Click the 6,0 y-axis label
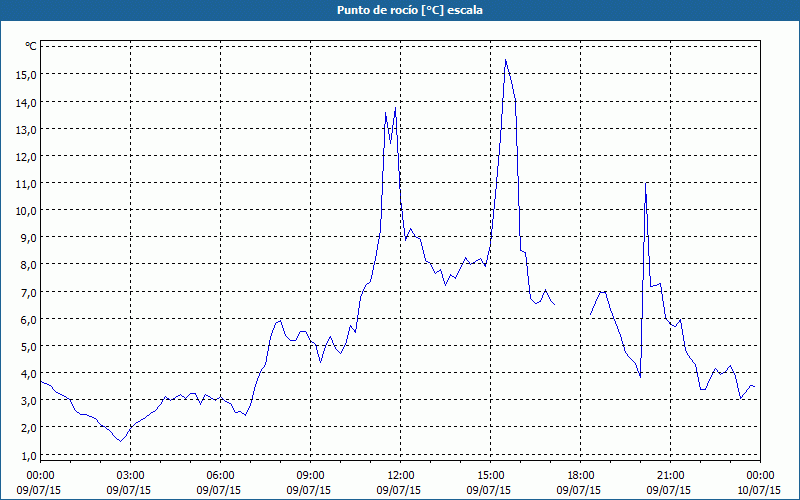The image size is (800, 500). (28, 319)
